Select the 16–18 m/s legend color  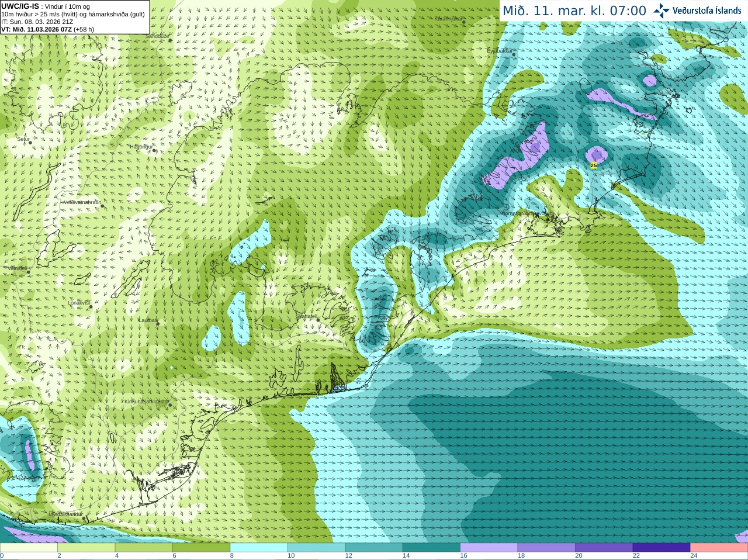489,548
